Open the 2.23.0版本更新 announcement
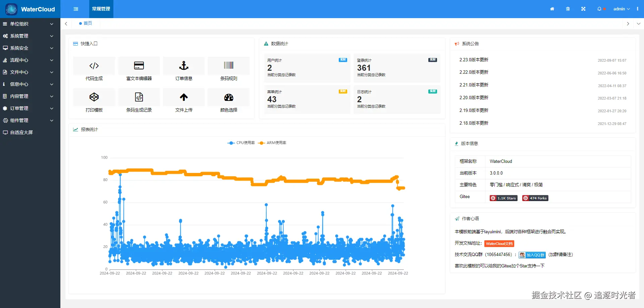 474,60
